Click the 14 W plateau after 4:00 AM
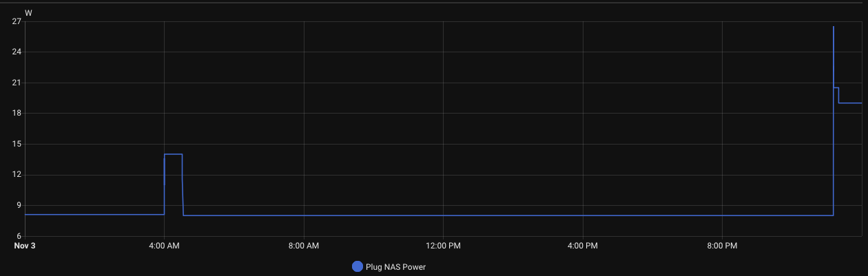 173,154
